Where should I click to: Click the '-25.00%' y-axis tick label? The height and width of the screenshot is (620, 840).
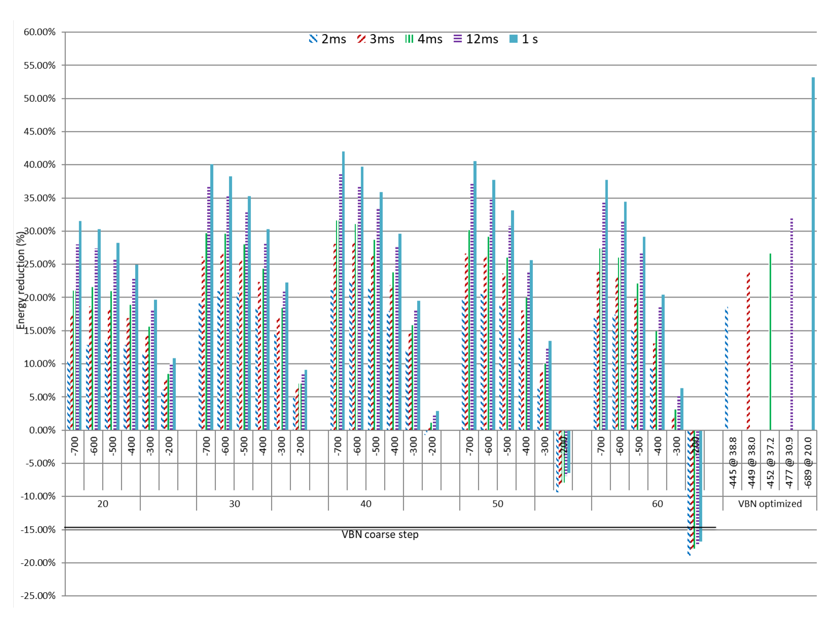(38, 596)
